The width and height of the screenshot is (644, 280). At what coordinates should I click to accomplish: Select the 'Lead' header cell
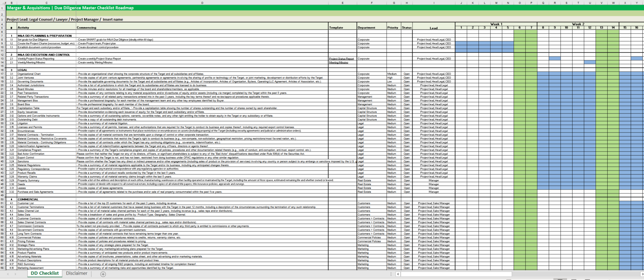(434, 28)
